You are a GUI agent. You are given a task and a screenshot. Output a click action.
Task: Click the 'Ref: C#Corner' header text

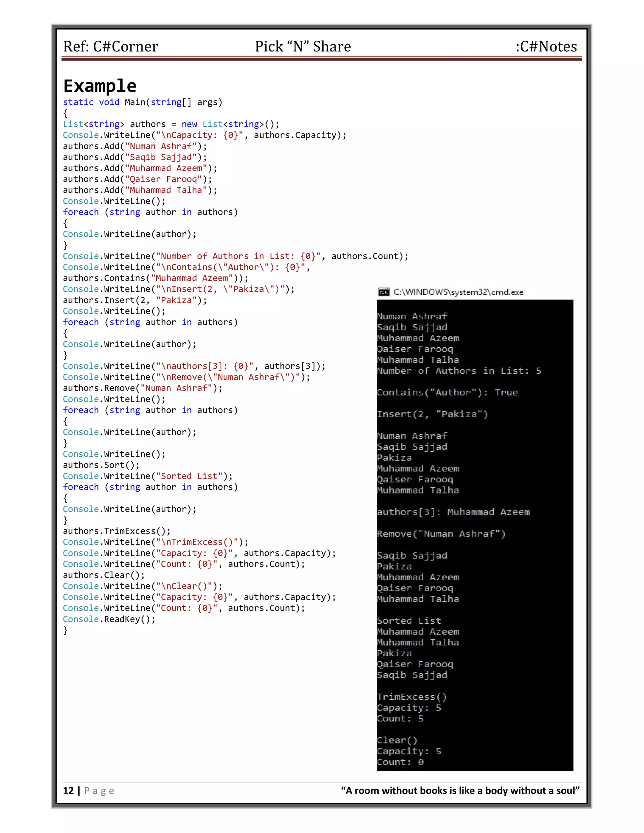(110, 47)
